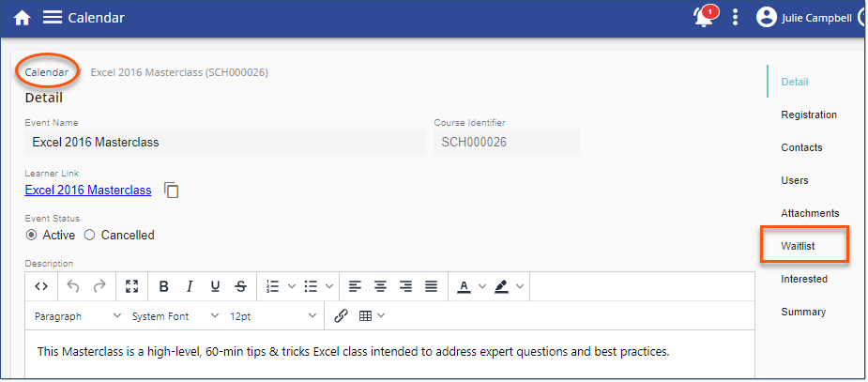Image resolution: width=868 pixels, height=382 pixels.
Task: Expand bullet list style options arrow
Action: coord(329,286)
